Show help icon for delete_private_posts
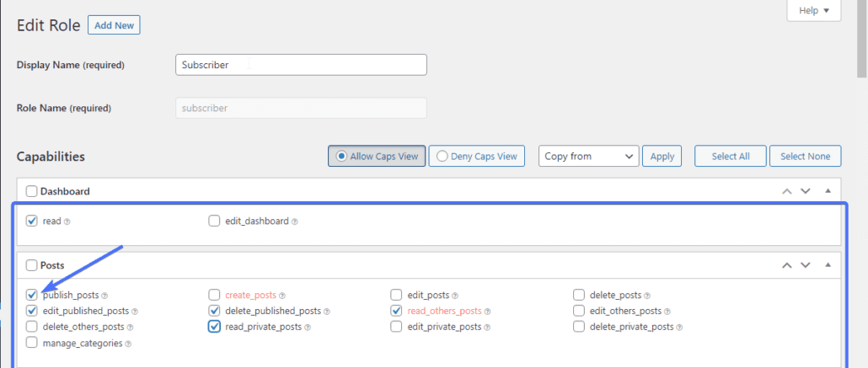The height and width of the screenshot is (368, 868). (x=680, y=328)
